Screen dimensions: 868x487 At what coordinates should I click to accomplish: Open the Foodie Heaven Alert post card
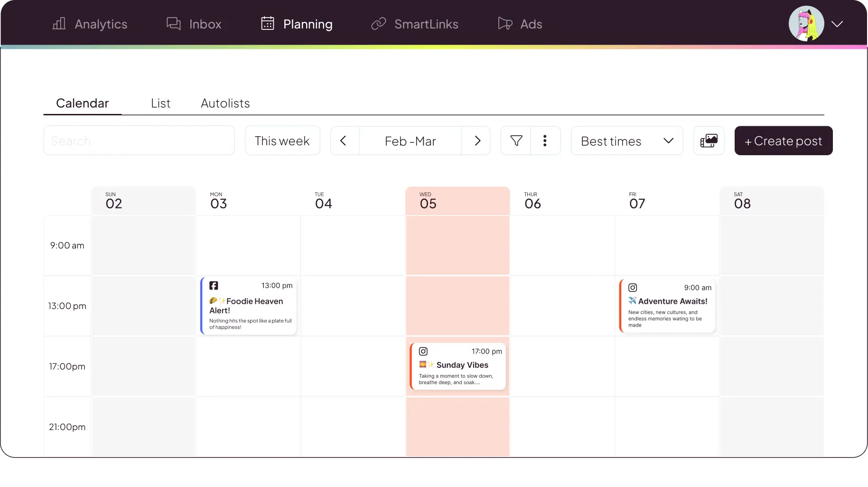point(250,306)
